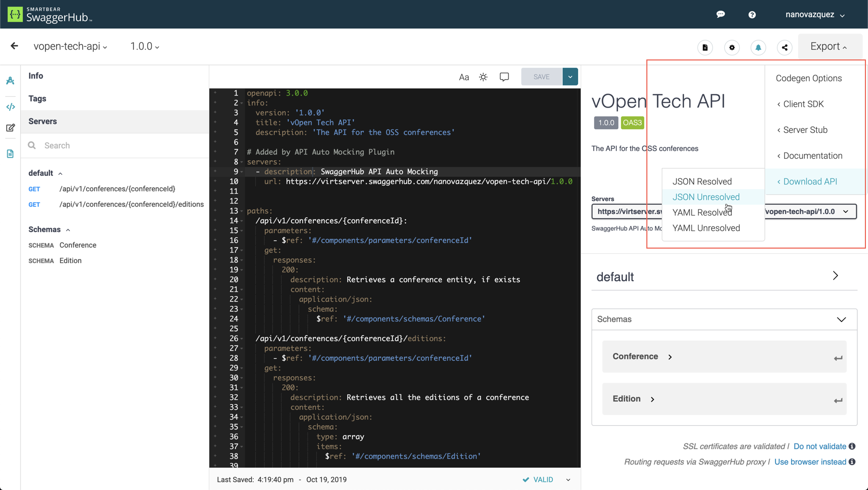The width and height of the screenshot is (868, 490).
Task: Place cursor on editor line 10 URL
Action: pyautogui.click(x=429, y=181)
